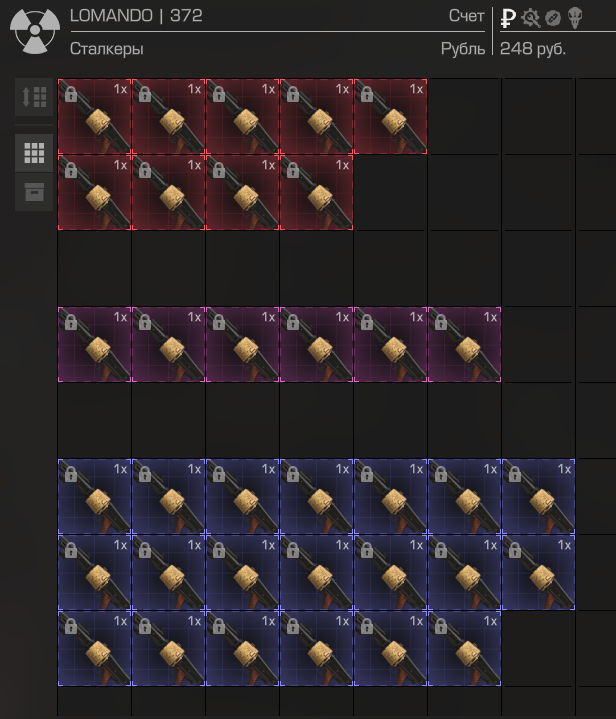The image size is (616, 719).
Task: Select the last blue weapon in bottom row
Action: click(464, 648)
